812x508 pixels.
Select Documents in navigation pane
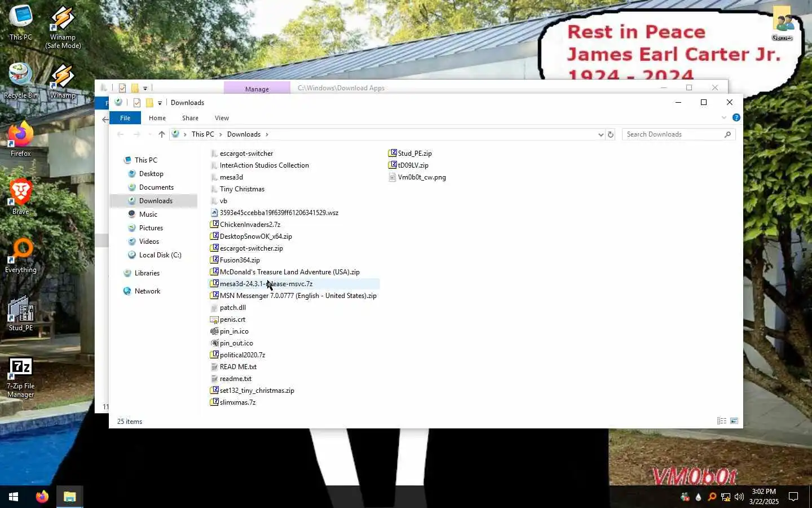point(156,187)
